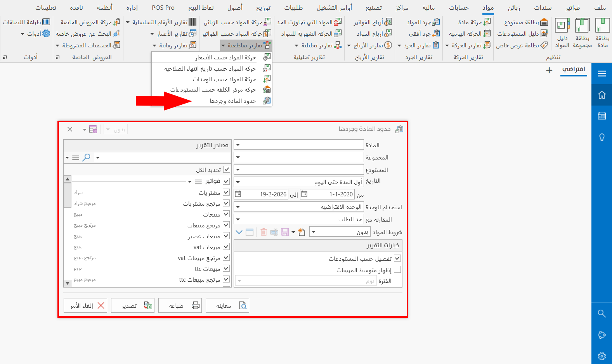Open الحركة الشهرية للمواد report
This screenshot has width=612, height=364.
pyautogui.click(x=312, y=34)
